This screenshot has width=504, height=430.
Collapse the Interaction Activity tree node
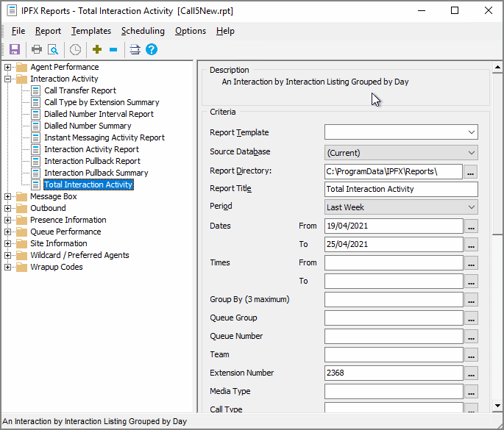pyautogui.click(x=7, y=79)
